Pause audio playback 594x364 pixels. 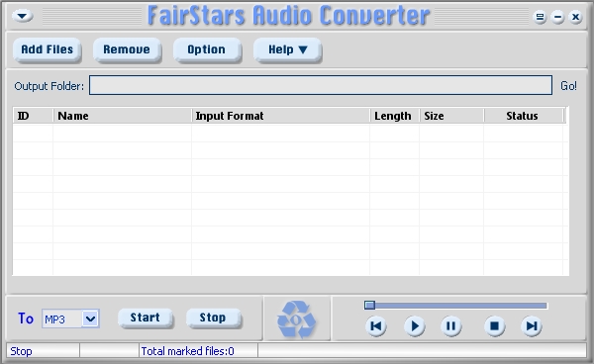[450, 325]
